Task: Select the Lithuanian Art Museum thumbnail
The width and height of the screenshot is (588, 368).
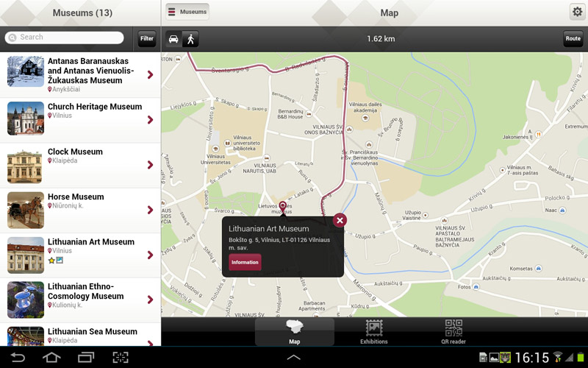Action: [x=26, y=255]
